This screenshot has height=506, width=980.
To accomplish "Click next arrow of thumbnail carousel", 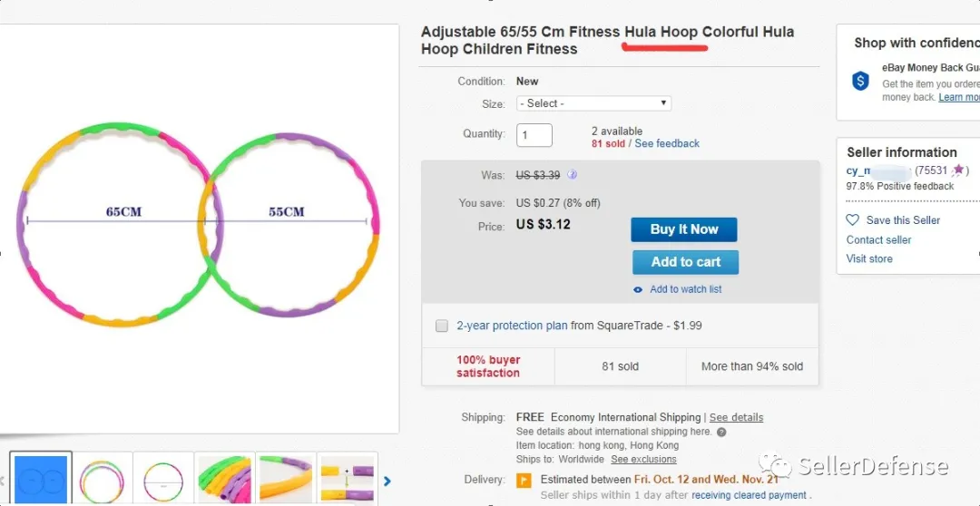I will point(387,482).
